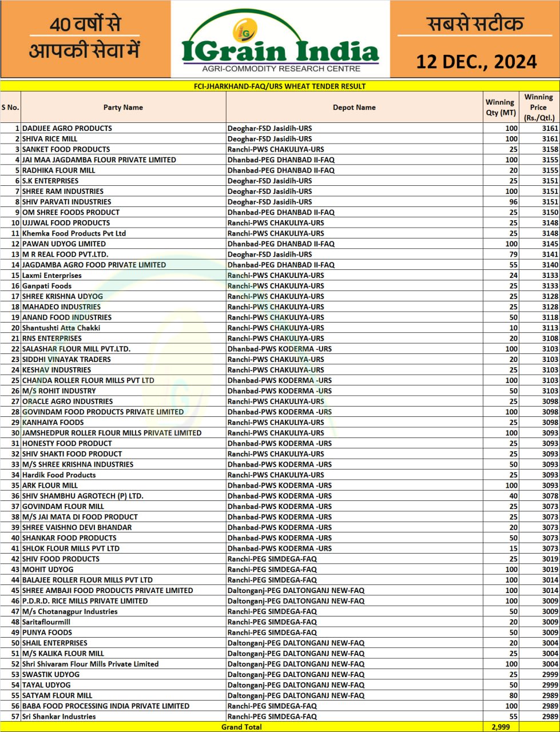Click the Sri Shankar Industries party name

click(59, 717)
